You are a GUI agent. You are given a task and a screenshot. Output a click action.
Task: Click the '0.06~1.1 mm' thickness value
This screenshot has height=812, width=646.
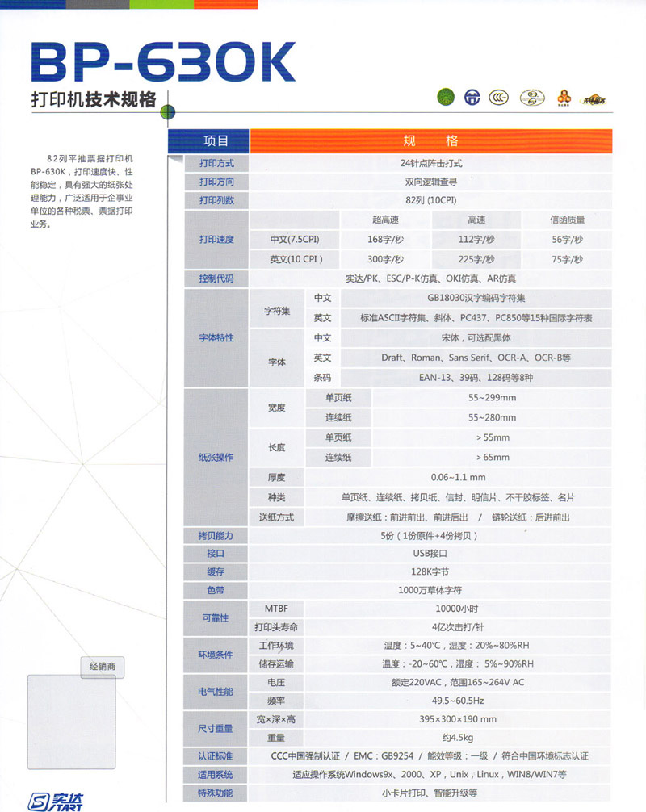coord(459,477)
